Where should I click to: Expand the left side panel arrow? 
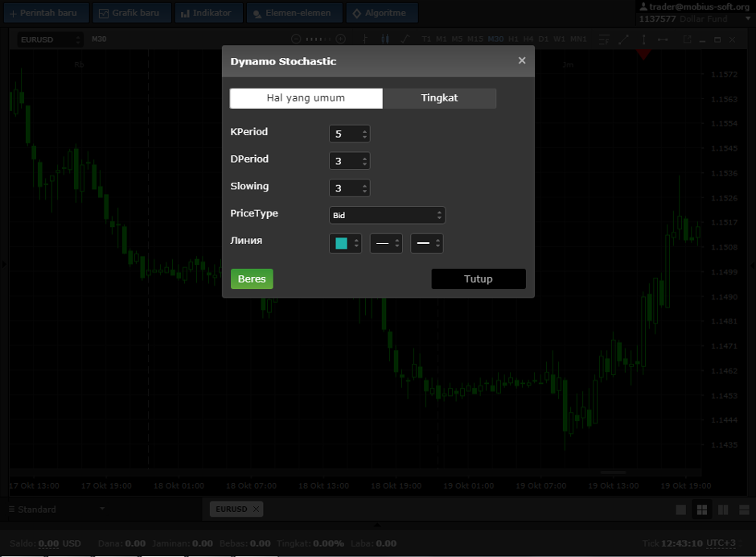pyautogui.click(x=4, y=264)
